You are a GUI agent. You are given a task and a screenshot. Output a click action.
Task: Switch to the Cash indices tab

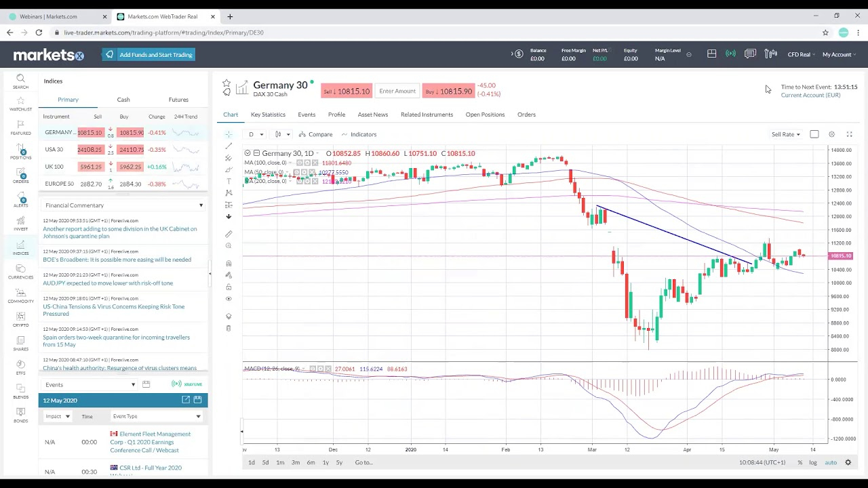click(x=123, y=100)
